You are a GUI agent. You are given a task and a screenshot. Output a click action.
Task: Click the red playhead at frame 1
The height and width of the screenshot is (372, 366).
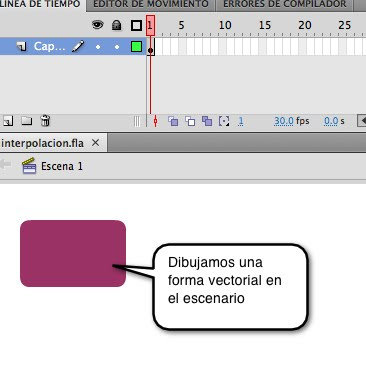pos(150,25)
